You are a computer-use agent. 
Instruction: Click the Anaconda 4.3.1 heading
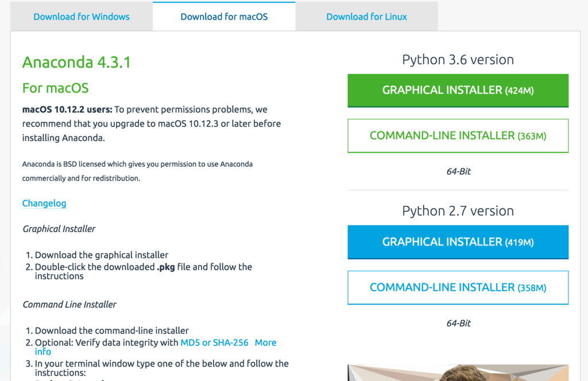click(x=76, y=62)
